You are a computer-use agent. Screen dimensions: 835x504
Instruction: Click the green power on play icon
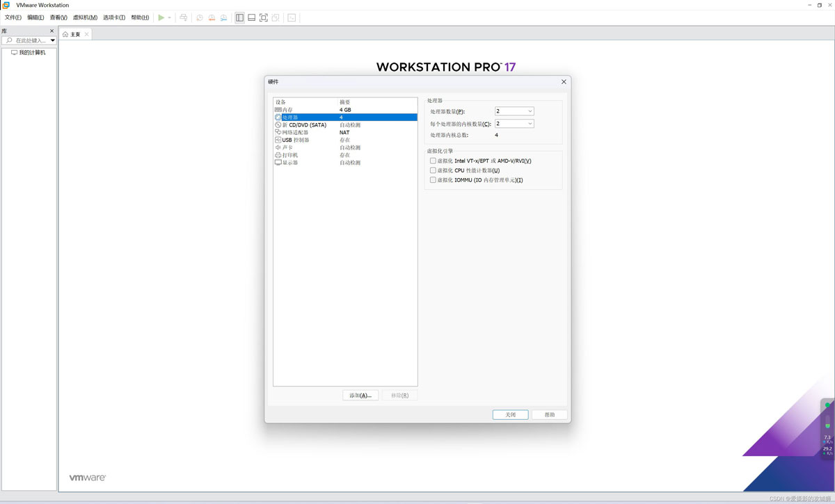click(161, 17)
